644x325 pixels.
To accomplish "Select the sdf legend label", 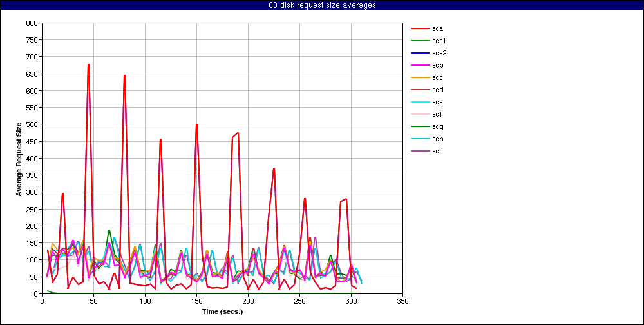I will pos(437,114).
